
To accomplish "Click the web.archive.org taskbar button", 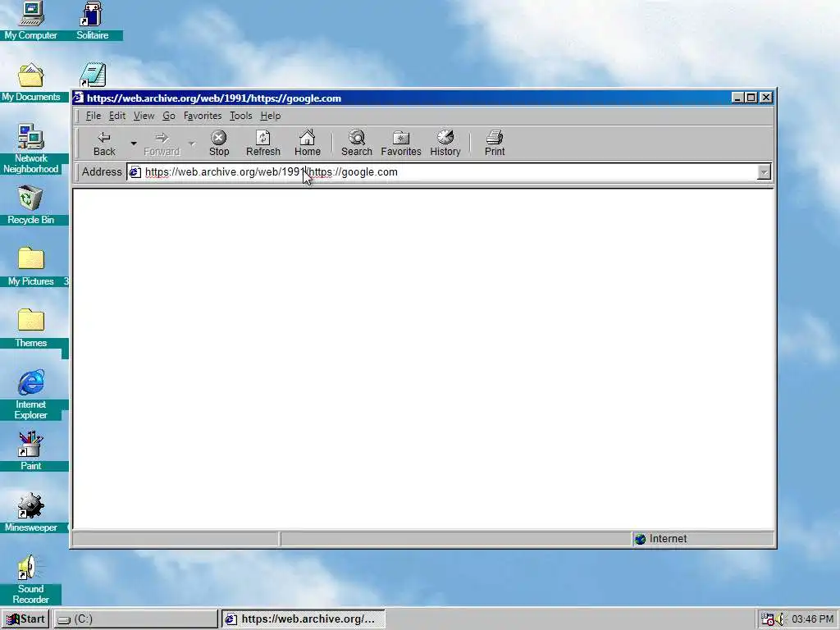I will coord(304,619).
